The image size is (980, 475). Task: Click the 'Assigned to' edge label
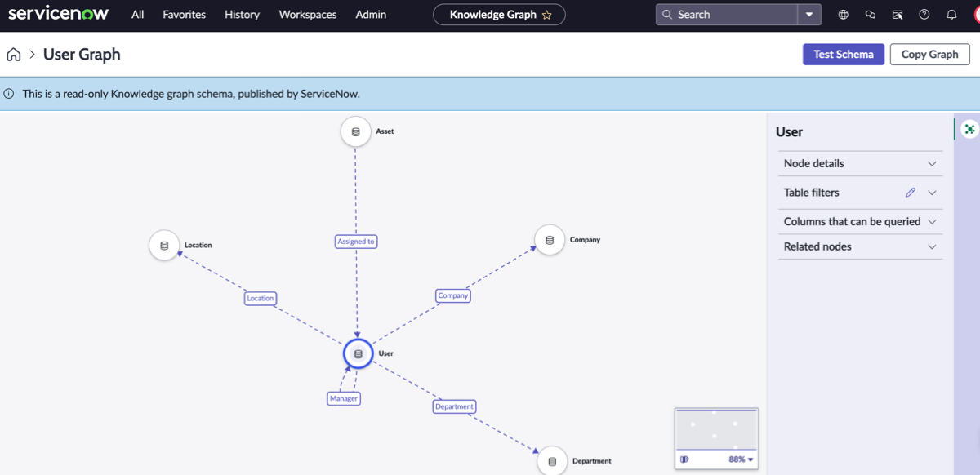pos(356,242)
